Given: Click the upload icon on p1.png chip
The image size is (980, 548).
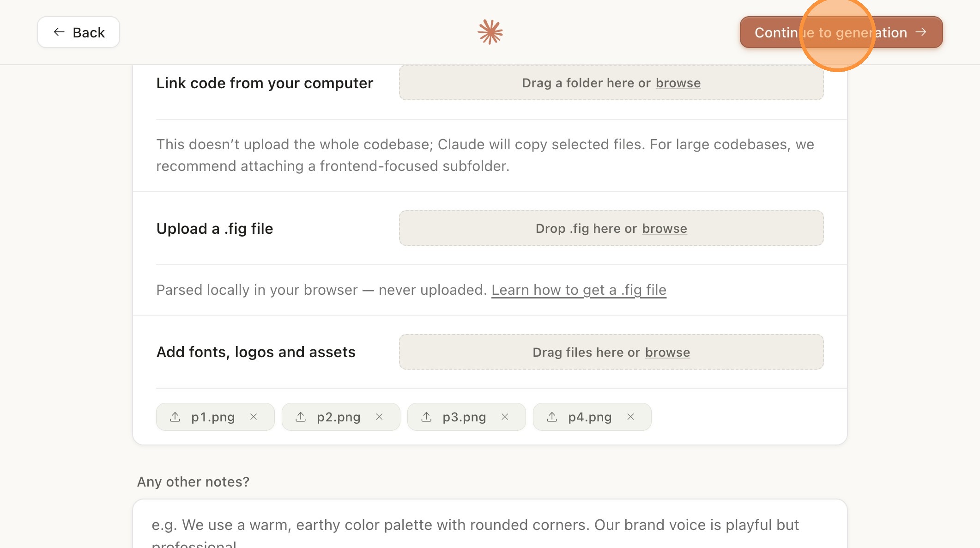Looking at the screenshot, I should pos(175,417).
